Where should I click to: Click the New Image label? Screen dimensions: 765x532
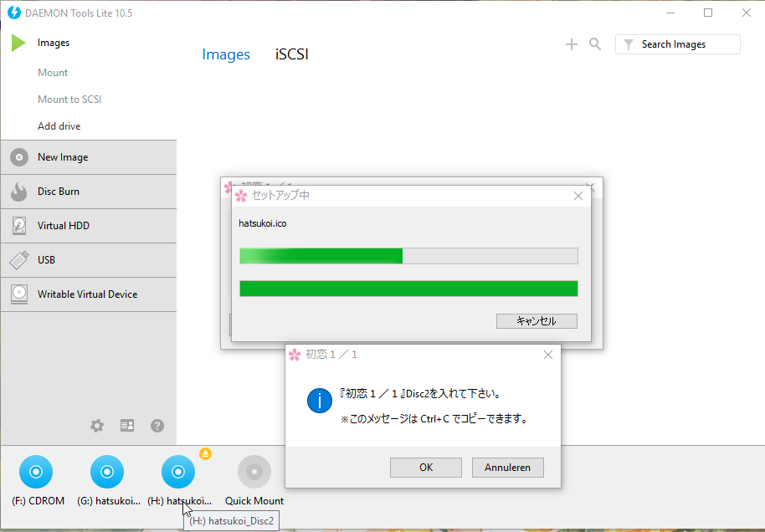click(63, 157)
